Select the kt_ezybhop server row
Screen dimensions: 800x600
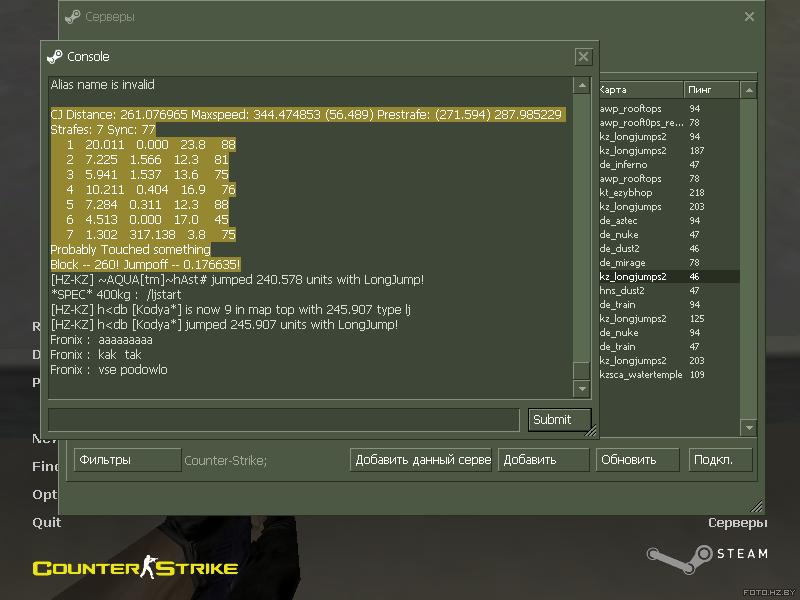pos(669,193)
